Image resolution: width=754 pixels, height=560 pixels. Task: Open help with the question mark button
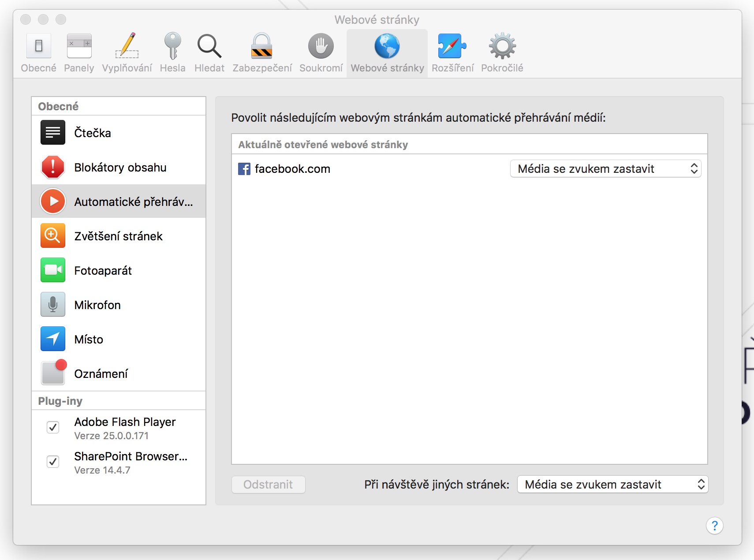click(x=715, y=526)
